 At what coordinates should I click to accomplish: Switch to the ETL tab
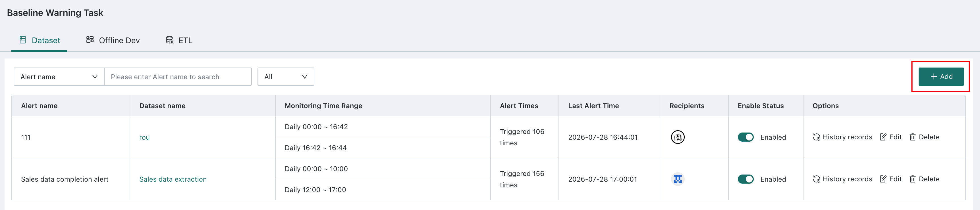coord(179,40)
